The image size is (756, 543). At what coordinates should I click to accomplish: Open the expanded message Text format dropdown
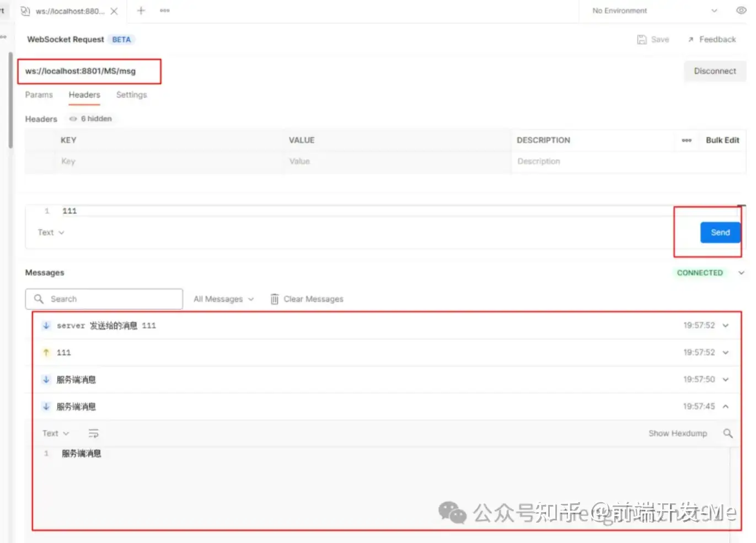(x=56, y=434)
